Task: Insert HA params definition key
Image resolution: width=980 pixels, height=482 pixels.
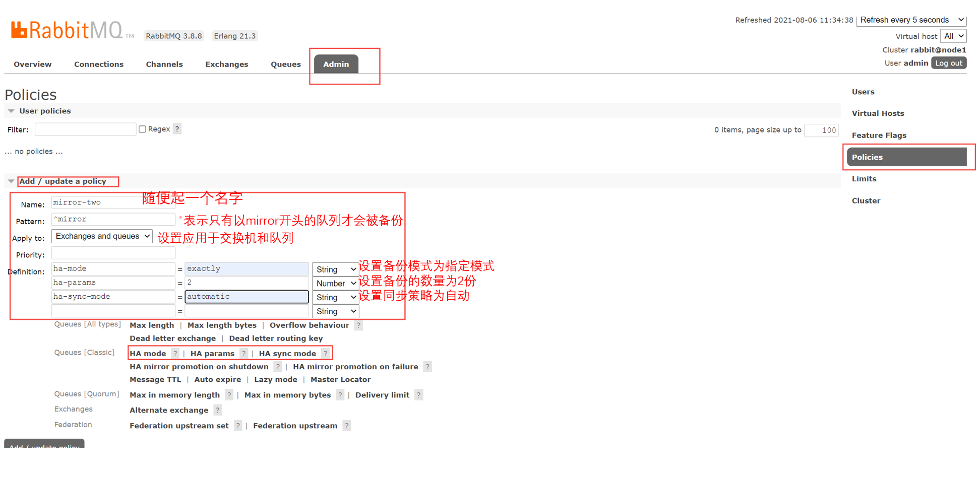Action: pos(212,354)
